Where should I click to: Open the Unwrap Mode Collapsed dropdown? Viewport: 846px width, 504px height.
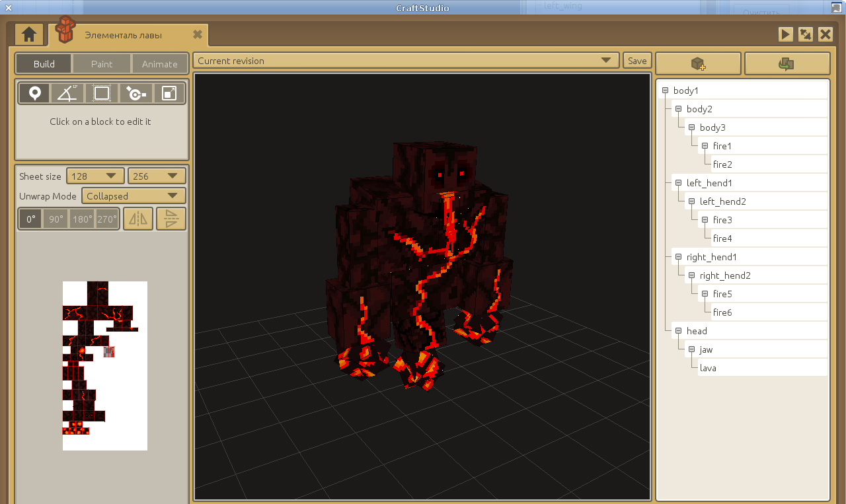(x=134, y=196)
